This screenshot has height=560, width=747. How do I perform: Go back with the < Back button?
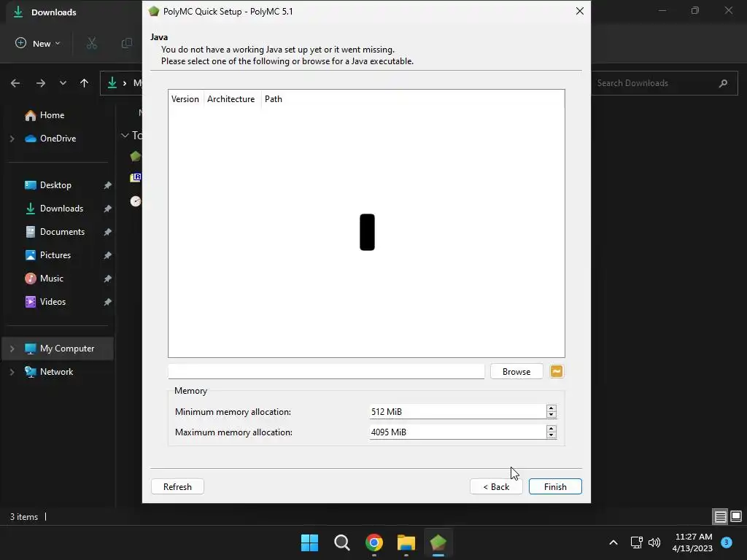(496, 486)
